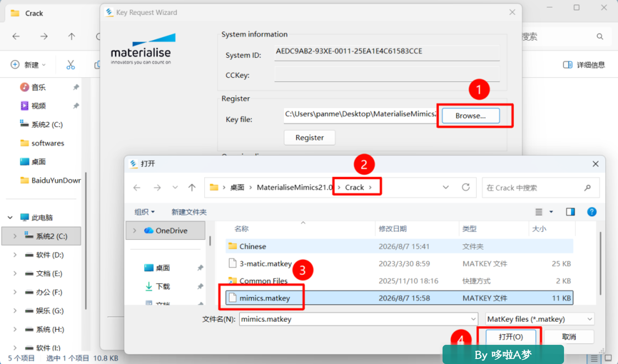
Task: Click MaterialiseMimics21.0 breadcrumb segment
Action: point(294,188)
